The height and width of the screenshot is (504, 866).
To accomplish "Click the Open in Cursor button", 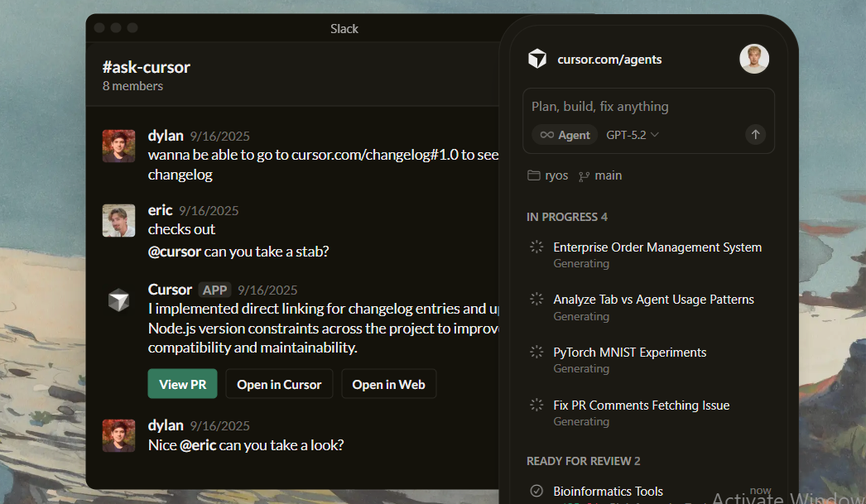I will pyautogui.click(x=279, y=384).
